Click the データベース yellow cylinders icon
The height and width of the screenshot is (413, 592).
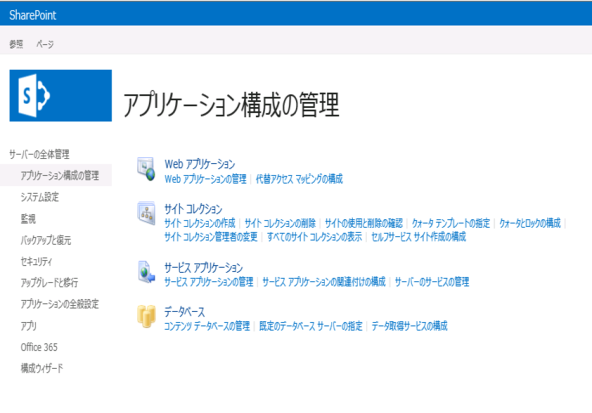pos(146,316)
